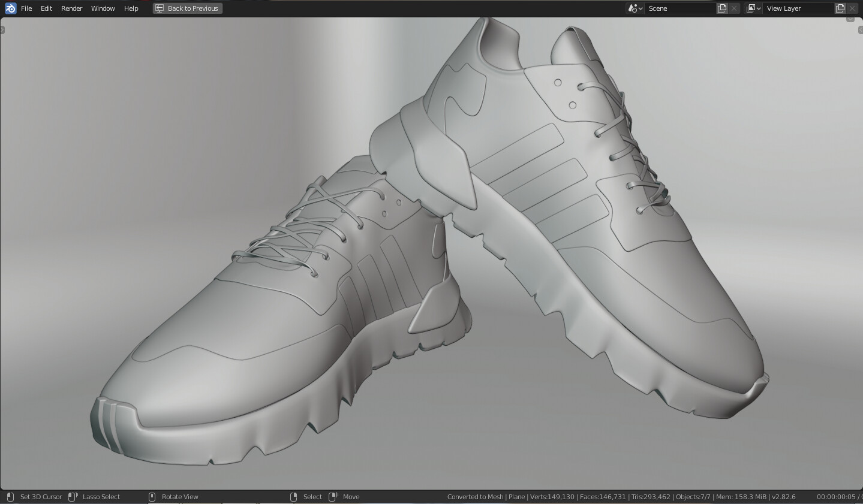Open the scene browse dropdown icon

tap(635, 8)
